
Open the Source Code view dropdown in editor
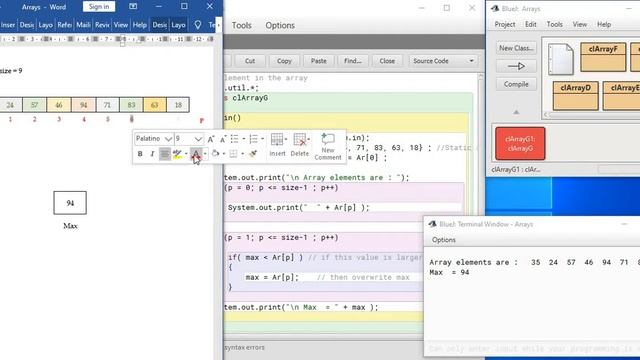click(442, 61)
